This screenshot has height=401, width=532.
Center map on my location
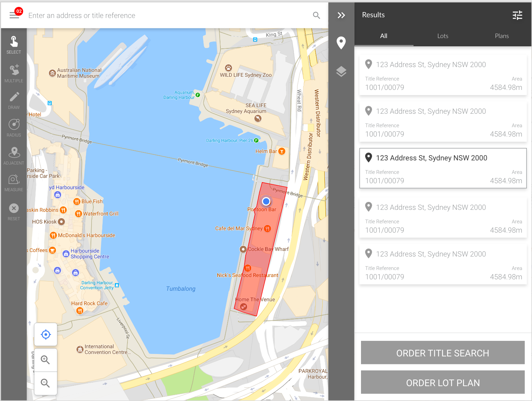(x=46, y=334)
